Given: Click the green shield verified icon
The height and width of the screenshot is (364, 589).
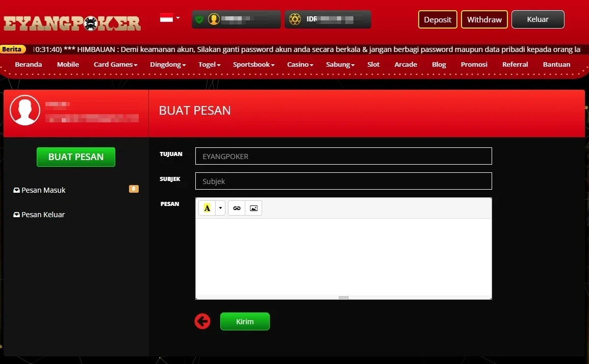Looking at the screenshot, I should [199, 19].
